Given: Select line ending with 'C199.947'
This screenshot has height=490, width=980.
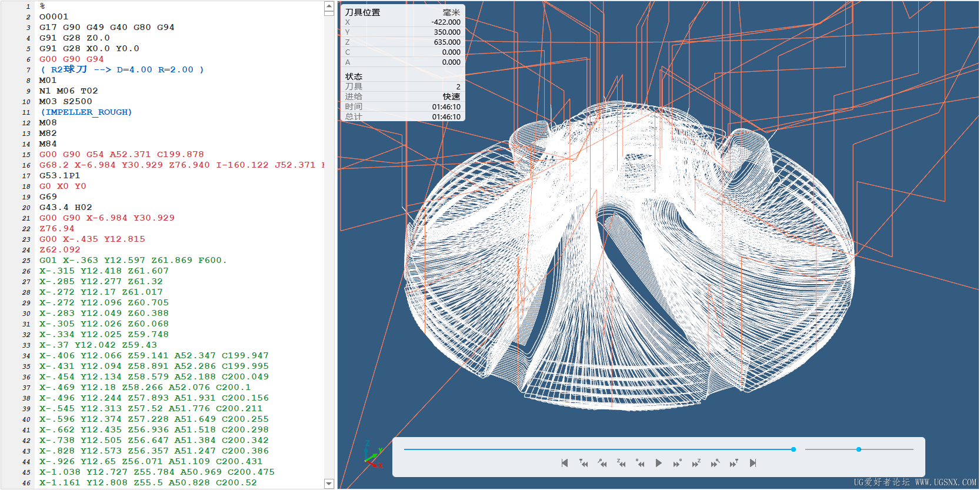Looking at the screenshot, I should pyautogui.click(x=154, y=355).
